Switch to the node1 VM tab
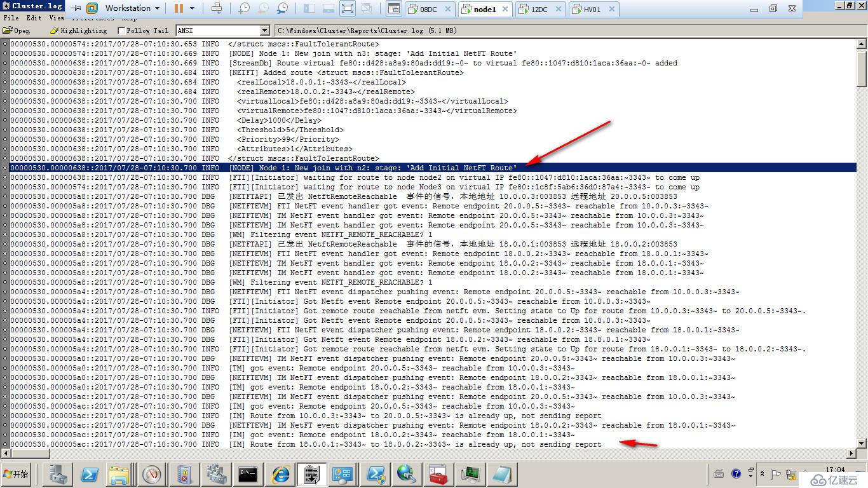This screenshot has width=868, height=488. click(x=485, y=9)
